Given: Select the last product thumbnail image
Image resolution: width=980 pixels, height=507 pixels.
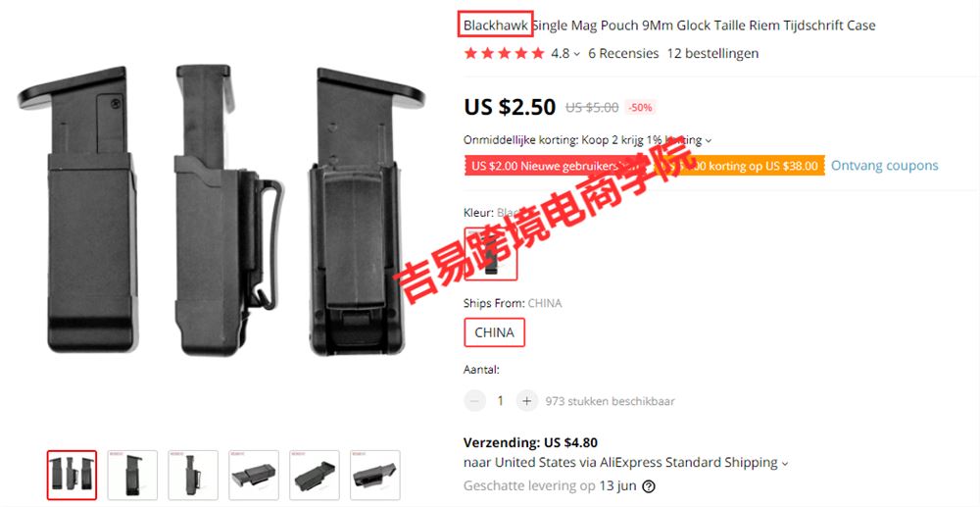Looking at the screenshot, I should pos(375,475).
